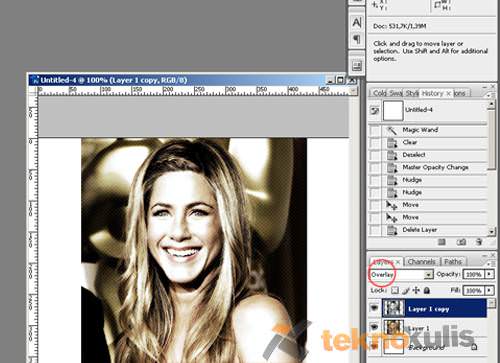Open the Paragraph panel icon in the dock
Screen dimensions: 500x363
pyautogui.click(x=357, y=40)
